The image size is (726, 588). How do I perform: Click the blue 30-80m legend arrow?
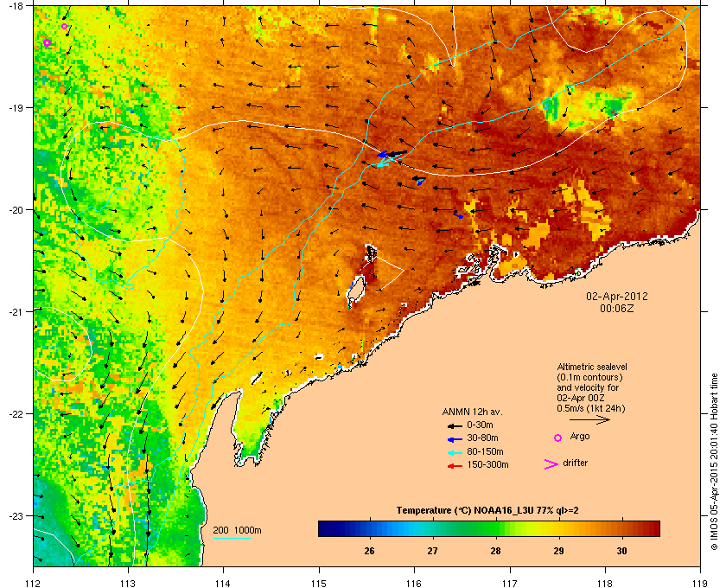click(x=455, y=438)
